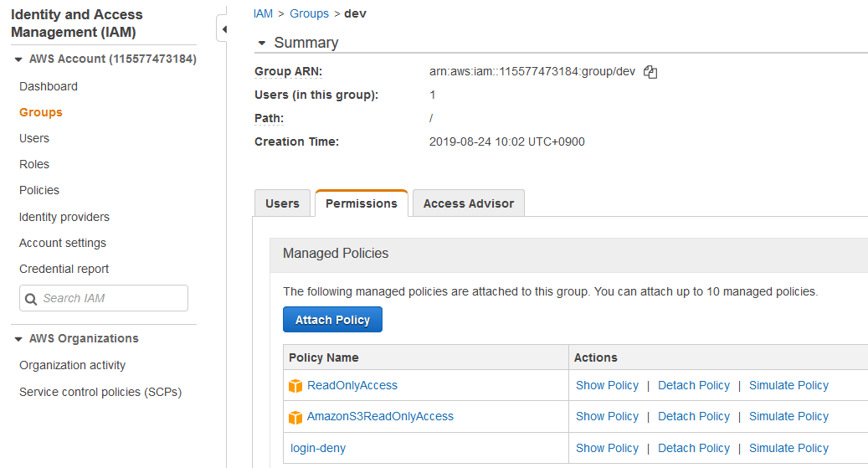The height and width of the screenshot is (468, 868).
Task: Simulate Policy for login-deny
Action: 788,448
